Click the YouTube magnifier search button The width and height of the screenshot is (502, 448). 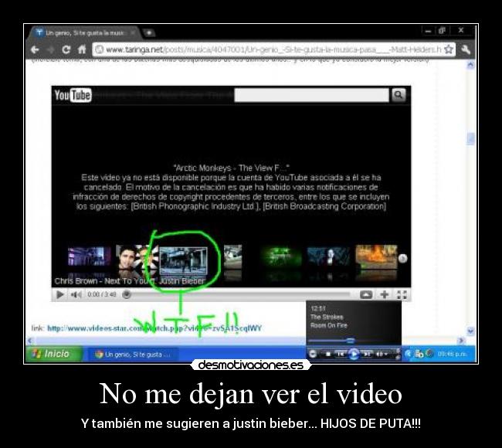click(399, 95)
